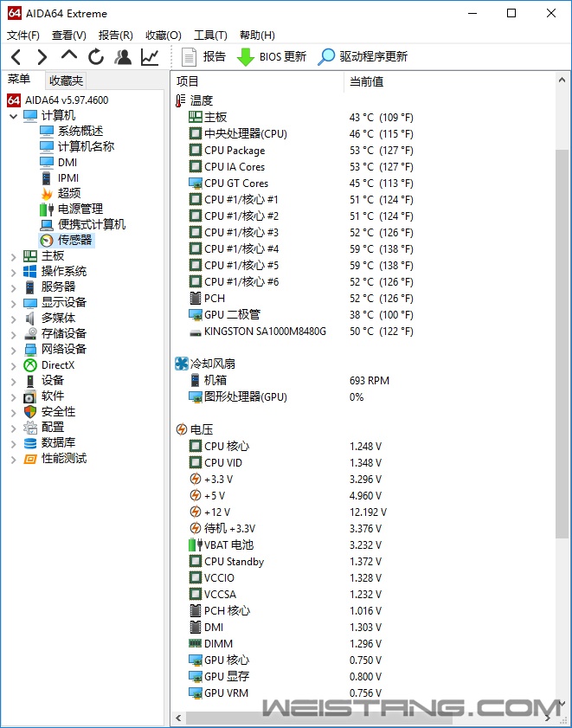The width and height of the screenshot is (572, 728).
Task: Switch to the 菜单 tab
Action: 19,80
